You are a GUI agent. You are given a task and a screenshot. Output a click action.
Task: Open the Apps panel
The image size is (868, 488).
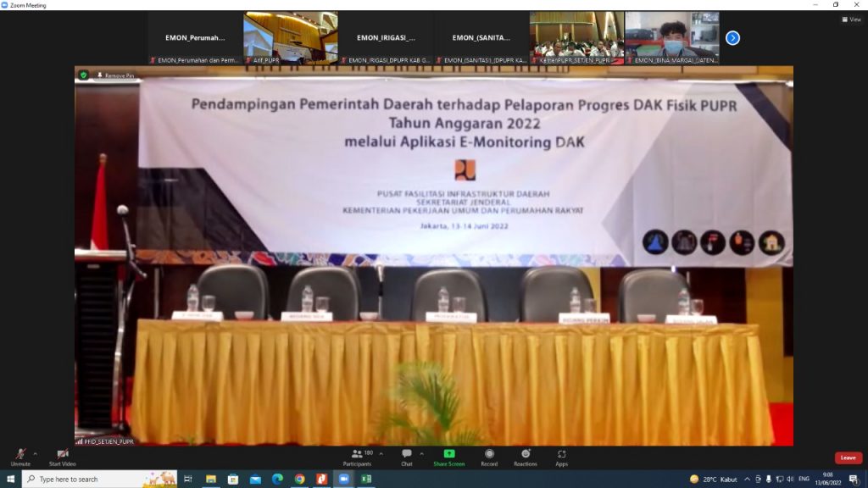pos(562,455)
